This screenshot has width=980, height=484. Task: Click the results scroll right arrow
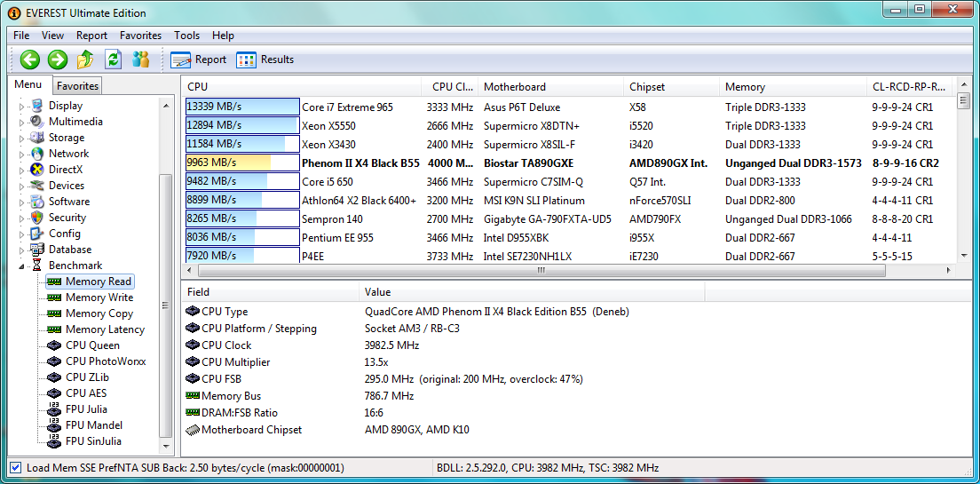pyautogui.click(x=949, y=271)
